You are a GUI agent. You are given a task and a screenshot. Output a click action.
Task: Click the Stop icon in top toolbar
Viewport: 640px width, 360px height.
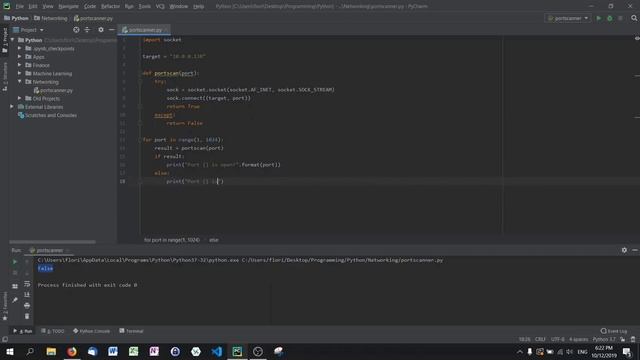(620, 18)
